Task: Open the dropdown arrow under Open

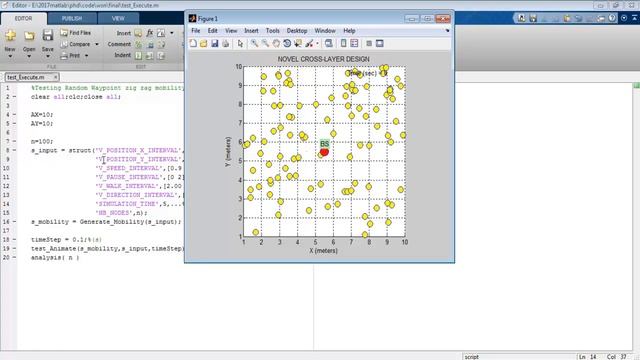Action: coord(29,56)
